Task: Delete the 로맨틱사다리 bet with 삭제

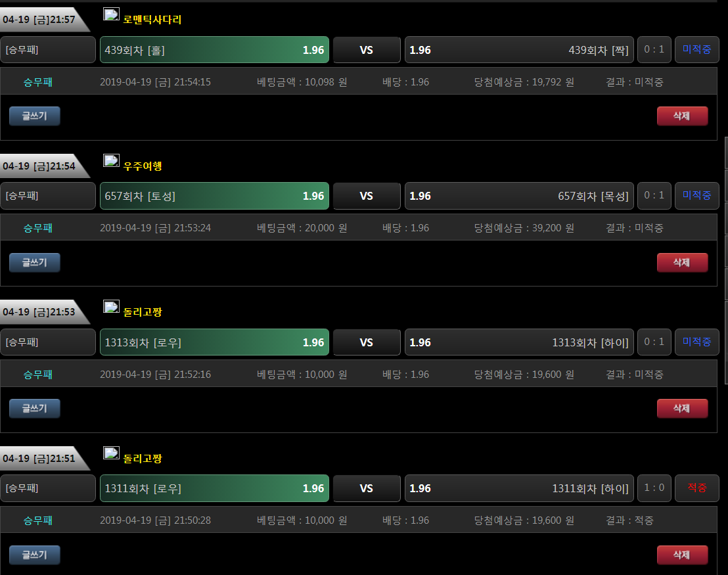Action: (682, 116)
